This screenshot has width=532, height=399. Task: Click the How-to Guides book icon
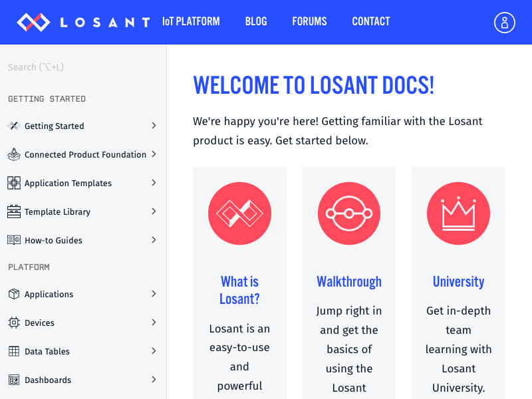pos(14,240)
